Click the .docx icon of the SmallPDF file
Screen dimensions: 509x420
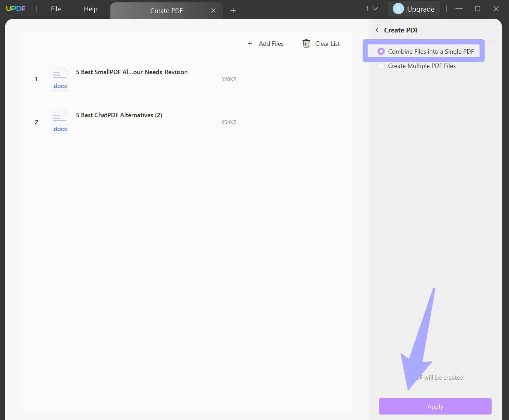[59, 78]
